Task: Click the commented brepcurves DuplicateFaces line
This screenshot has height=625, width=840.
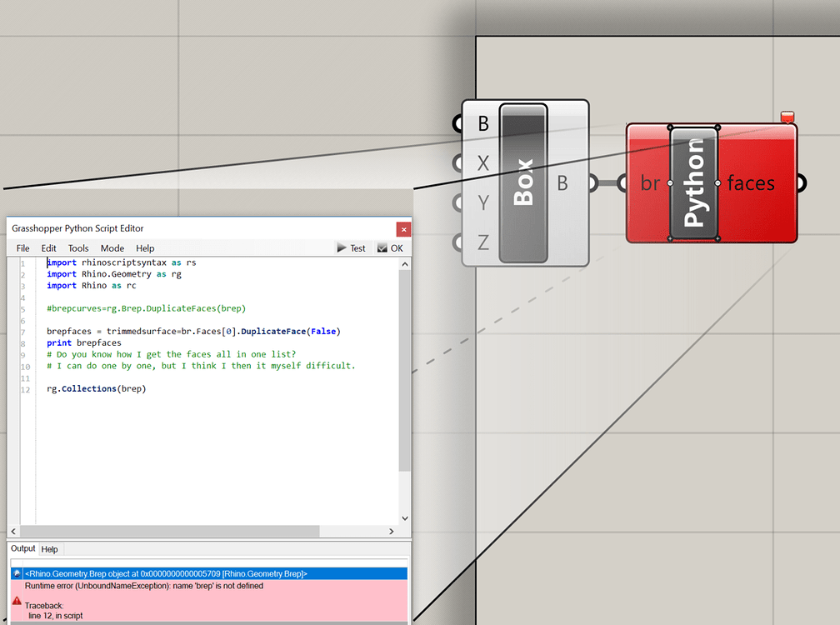Action: coord(147,308)
